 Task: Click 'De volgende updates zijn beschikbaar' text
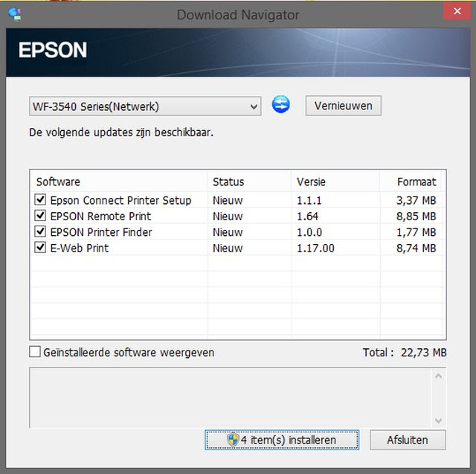pos(121,132)
